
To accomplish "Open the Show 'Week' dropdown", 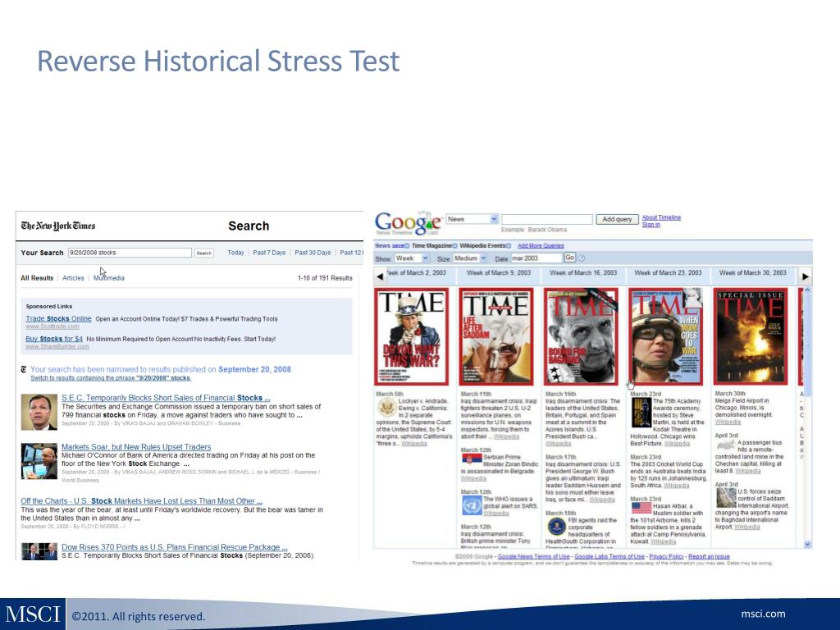I will click(412, 258).
